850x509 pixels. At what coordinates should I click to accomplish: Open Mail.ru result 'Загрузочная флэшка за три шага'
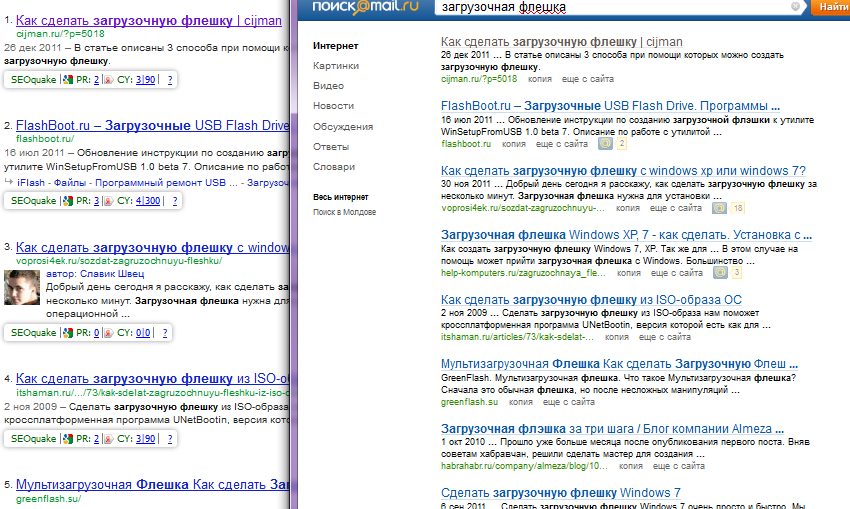(x=612, y=429)
